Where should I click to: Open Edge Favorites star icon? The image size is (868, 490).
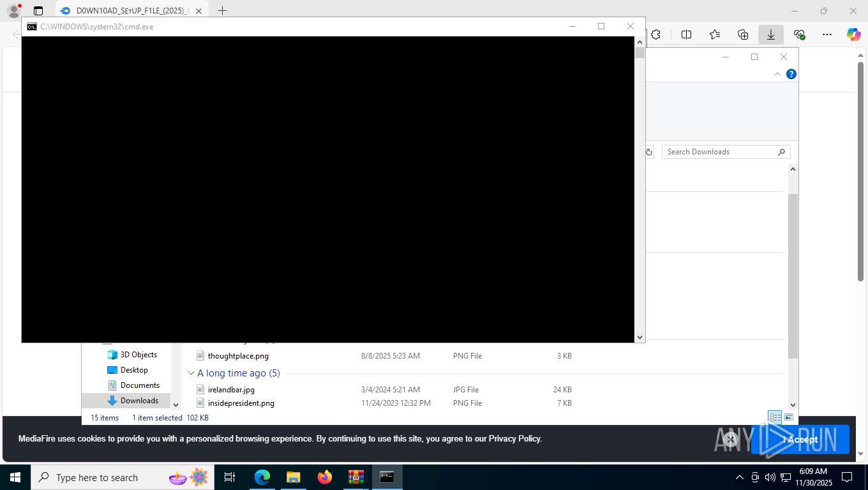click(715, 34)
